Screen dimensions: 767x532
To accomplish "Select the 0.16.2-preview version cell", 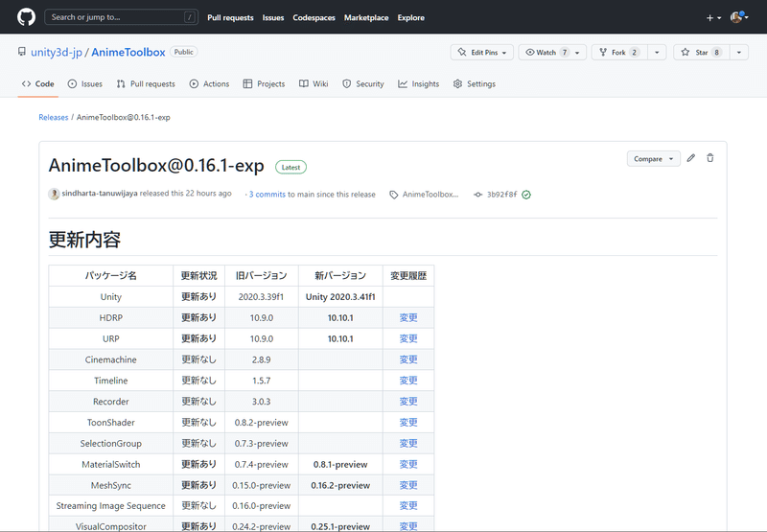I will coord(340,486).
